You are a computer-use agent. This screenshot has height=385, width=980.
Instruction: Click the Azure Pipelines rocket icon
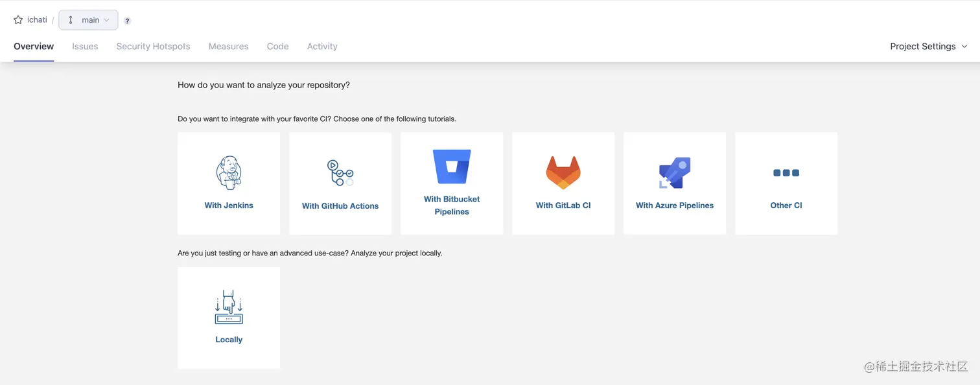(x=675, y=172)
